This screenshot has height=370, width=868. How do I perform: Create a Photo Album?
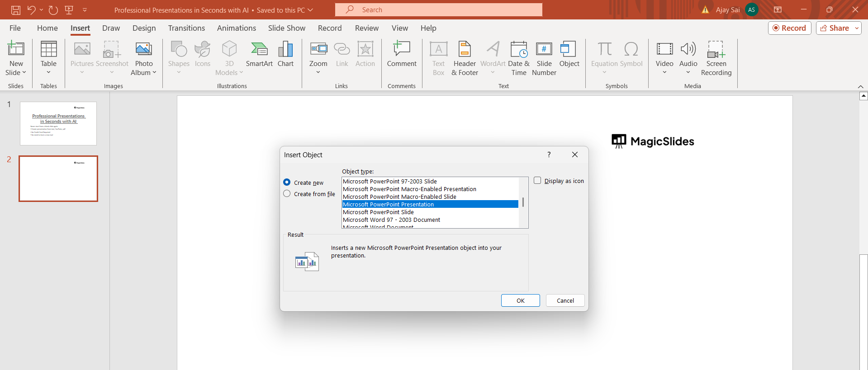coord(144,58)
